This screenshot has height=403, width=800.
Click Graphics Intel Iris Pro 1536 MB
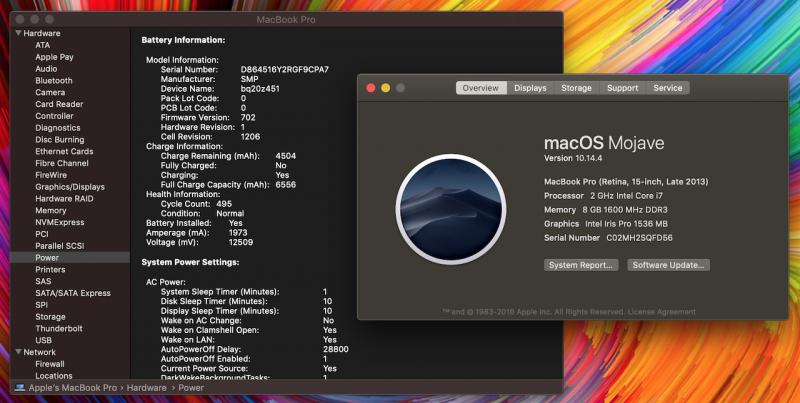(x=606, y=224)
